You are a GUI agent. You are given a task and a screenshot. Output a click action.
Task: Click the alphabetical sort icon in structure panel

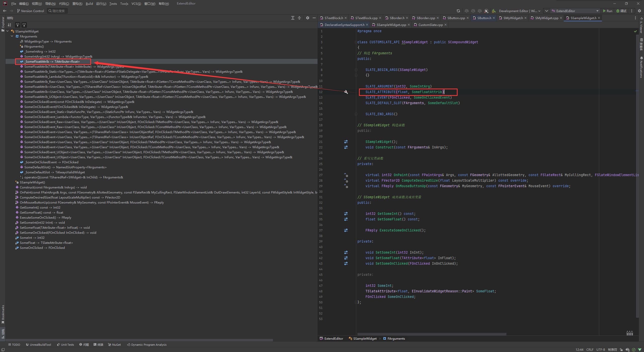pos(9,25)
